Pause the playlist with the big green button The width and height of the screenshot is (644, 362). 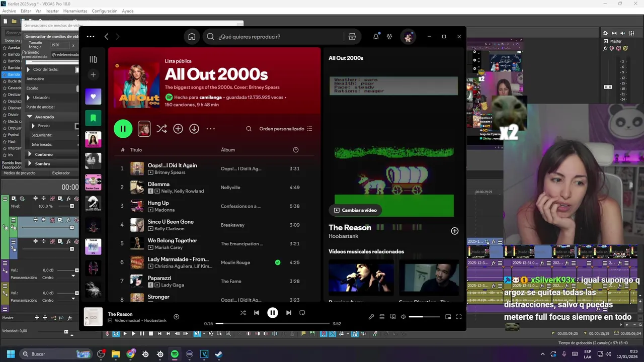[x=123, y=129]
